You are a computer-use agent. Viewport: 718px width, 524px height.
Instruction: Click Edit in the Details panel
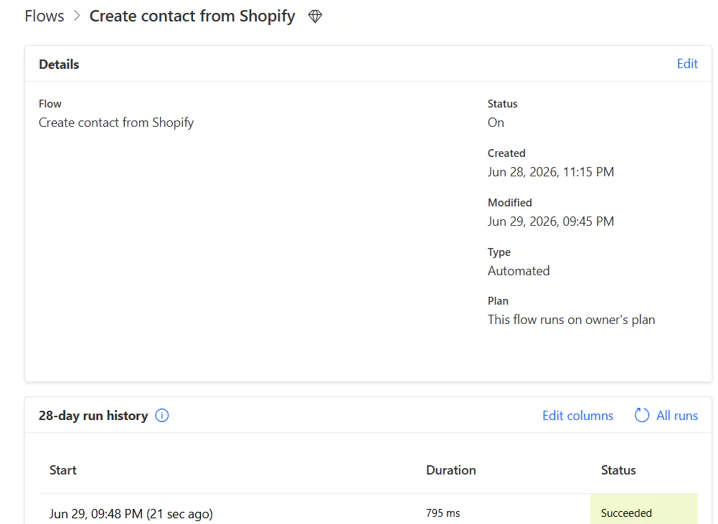[x=687, y=64]
